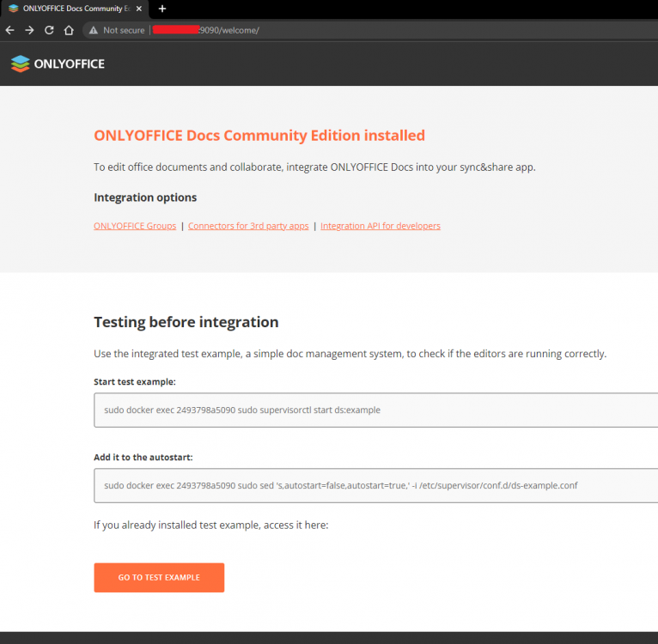Open the Not secure warning indicator
The image size is (658, 644).
[117, 30]
